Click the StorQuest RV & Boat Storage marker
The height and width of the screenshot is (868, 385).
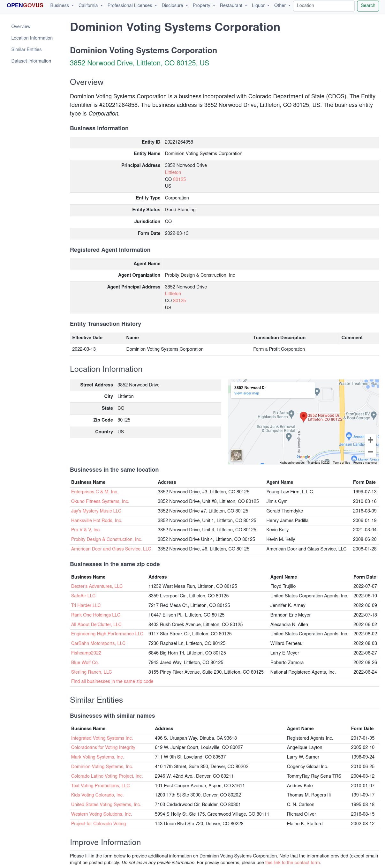point(373,415)
